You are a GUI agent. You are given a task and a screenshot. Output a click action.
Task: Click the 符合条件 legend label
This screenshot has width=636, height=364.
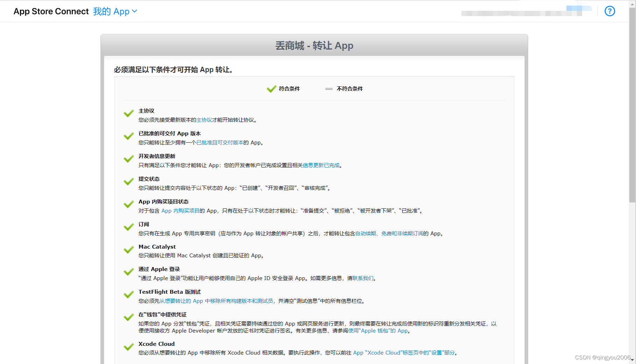pos(289,89)
